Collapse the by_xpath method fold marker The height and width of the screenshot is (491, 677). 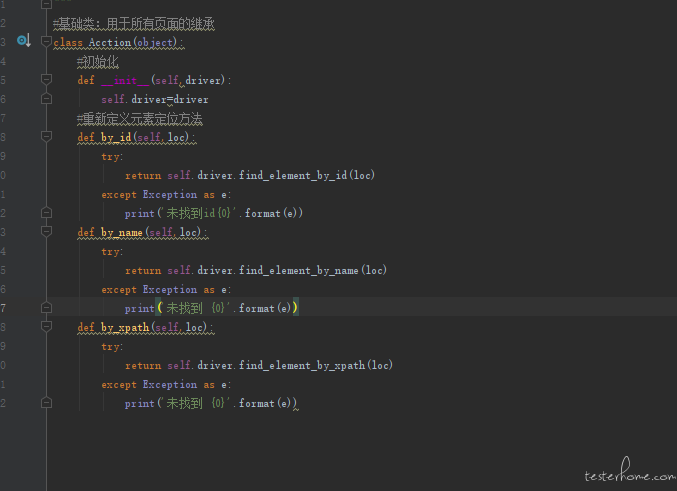point(46,326)
